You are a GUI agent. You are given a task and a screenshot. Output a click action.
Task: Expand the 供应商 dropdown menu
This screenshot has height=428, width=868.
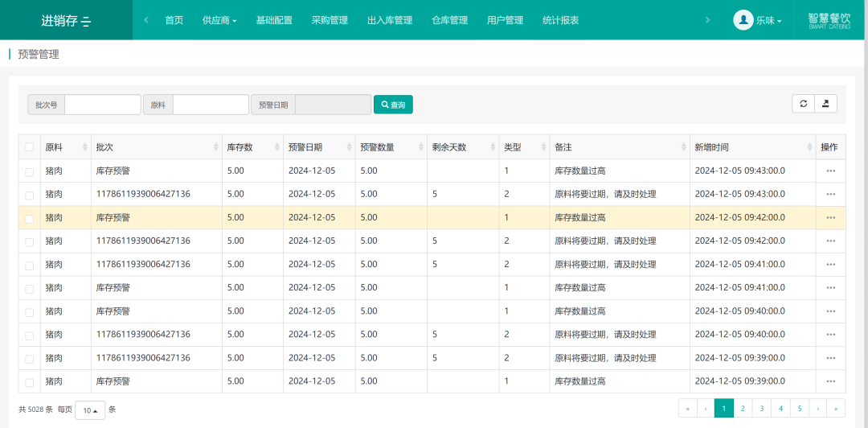pyautogui.click(x=219, y=20)
